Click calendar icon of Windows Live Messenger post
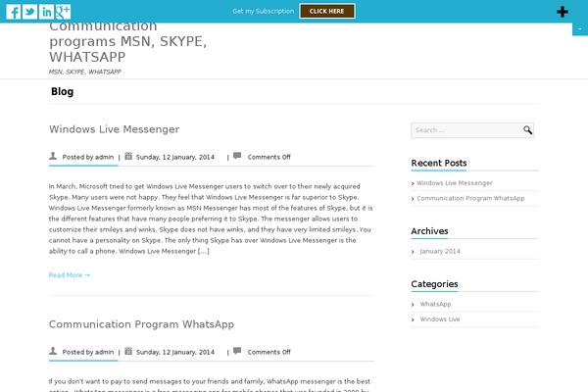The height and width of the screenshot is (392, 588). pos(128,156)
